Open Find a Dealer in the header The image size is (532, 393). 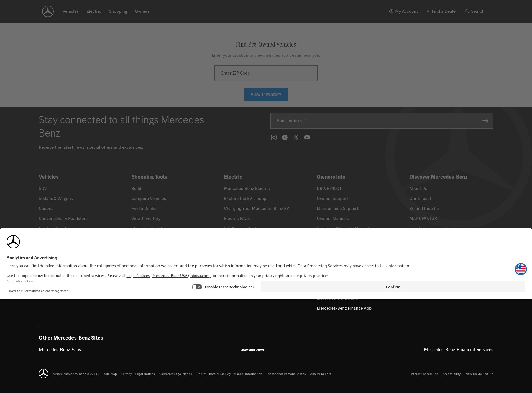442,11
